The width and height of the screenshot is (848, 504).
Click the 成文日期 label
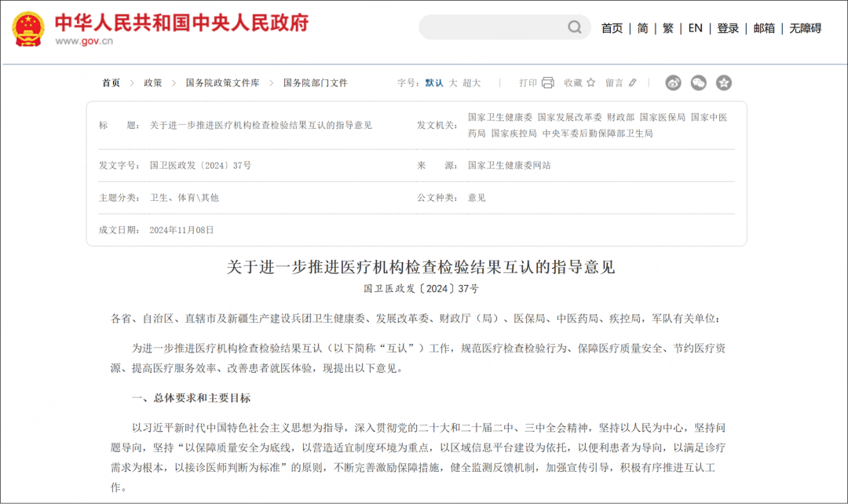(119, 230)
